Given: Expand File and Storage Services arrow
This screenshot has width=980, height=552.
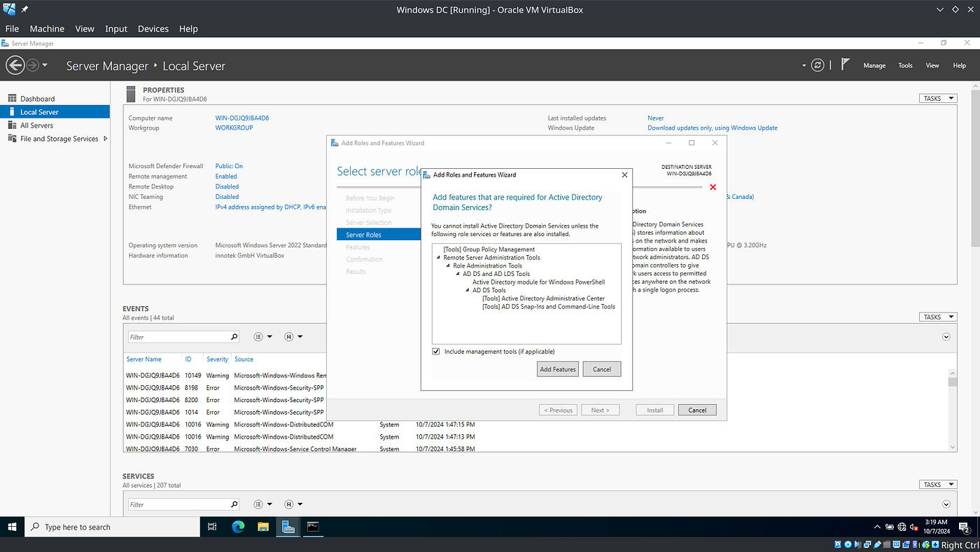Looking at the screenshot, I should coord(106,139).
